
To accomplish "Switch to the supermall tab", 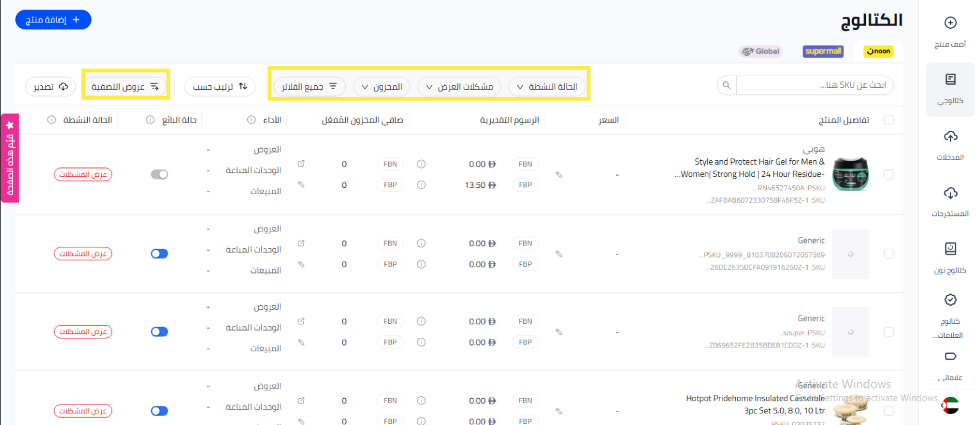I will point(823,51).
